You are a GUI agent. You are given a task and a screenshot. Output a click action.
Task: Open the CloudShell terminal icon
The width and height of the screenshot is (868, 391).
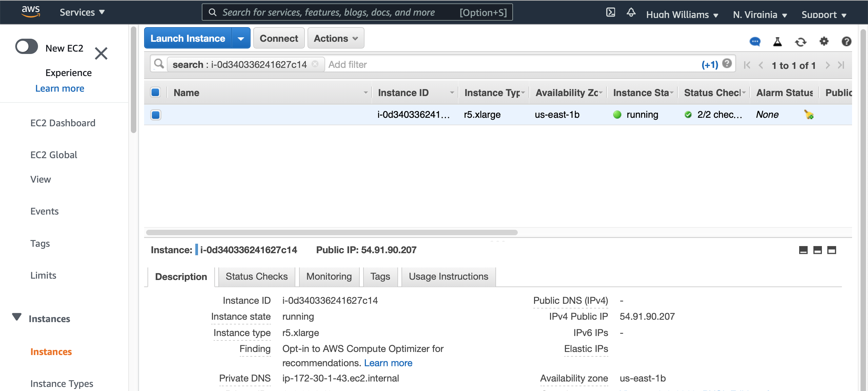click(x=610, y=13)
